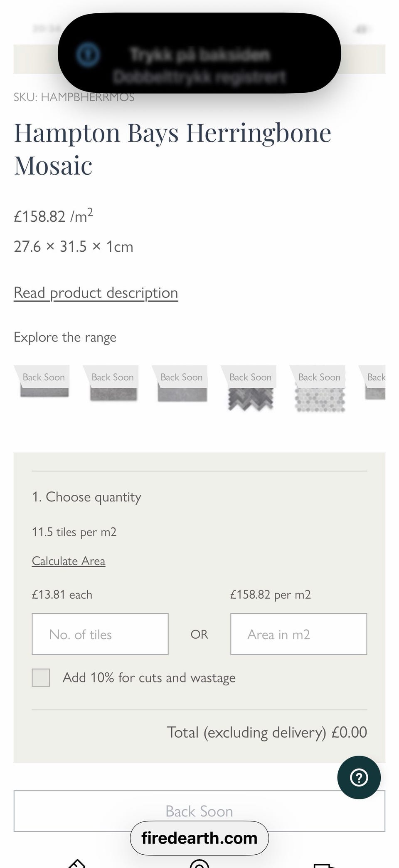
Task: Tick the Add 10% for cuts and wastage checkbox
Action: click(x=41, y=677)
